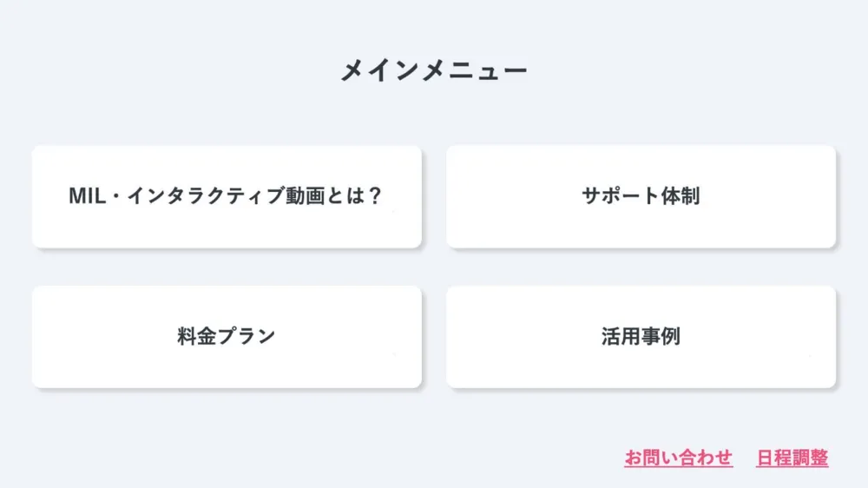Go to the support system (サポート体制) section

point(641,196)
